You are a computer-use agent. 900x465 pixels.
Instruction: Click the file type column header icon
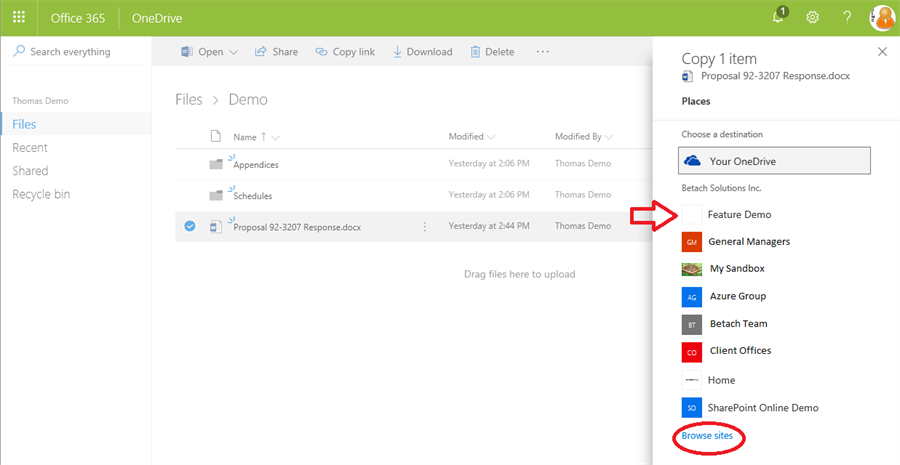[x=216, y=137]
